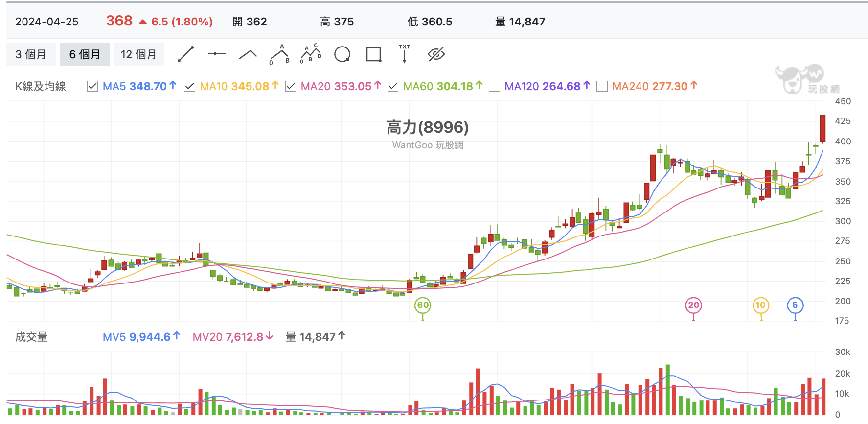Select the horizontal line drawing tool
Screen dimensions: 868x424
click(x=217, y=54)
